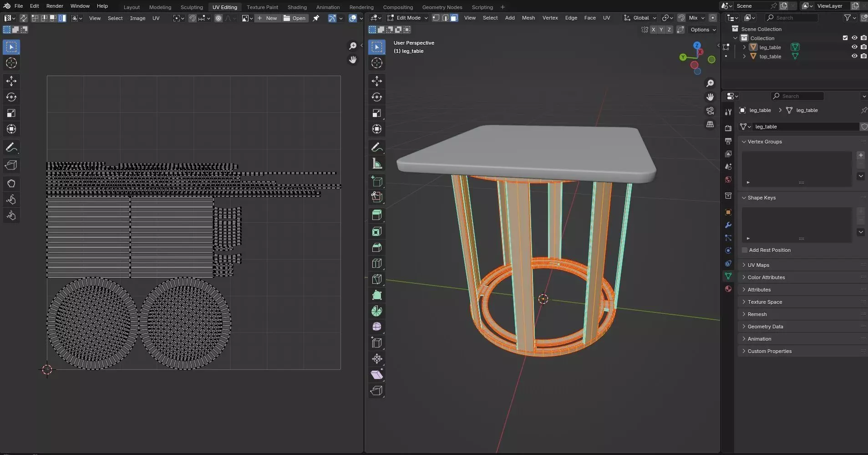This screenshot has width=868, height=455.
Task: Select the Extrude Region tool
Action: [377, 215]
